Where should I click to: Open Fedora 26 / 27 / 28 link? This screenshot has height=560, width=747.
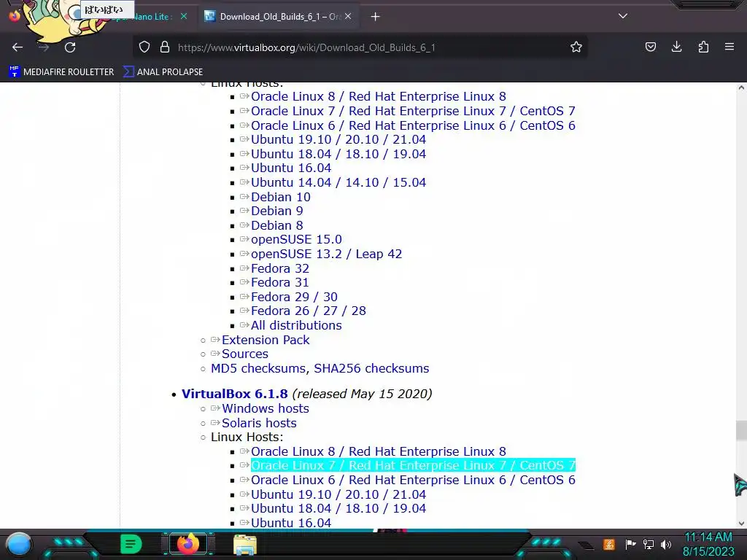coord(309,311)
